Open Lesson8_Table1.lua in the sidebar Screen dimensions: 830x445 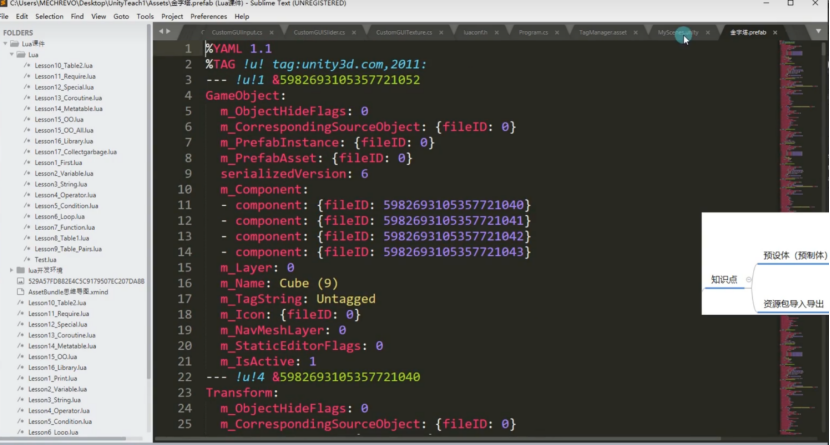tap(61, 238)
